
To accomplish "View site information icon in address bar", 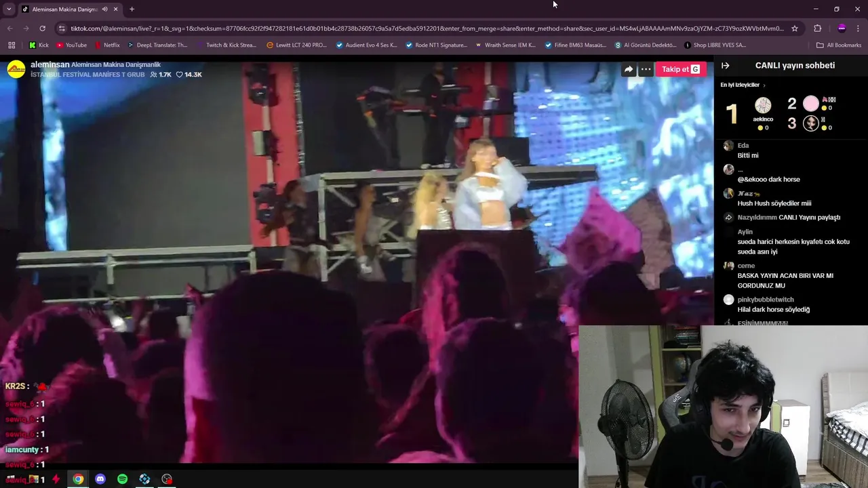I will [x=62, y=28].
